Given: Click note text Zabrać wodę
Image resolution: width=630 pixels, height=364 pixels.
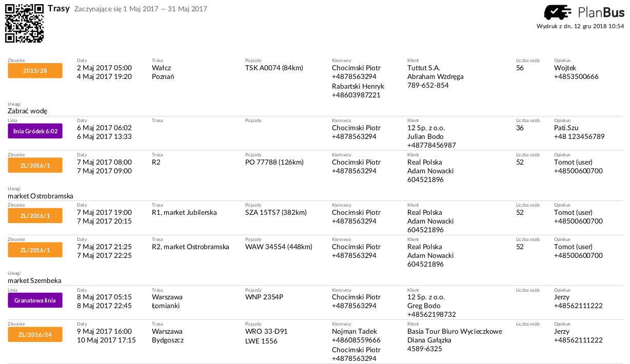Looking at the screenshot, I should 28,111.
